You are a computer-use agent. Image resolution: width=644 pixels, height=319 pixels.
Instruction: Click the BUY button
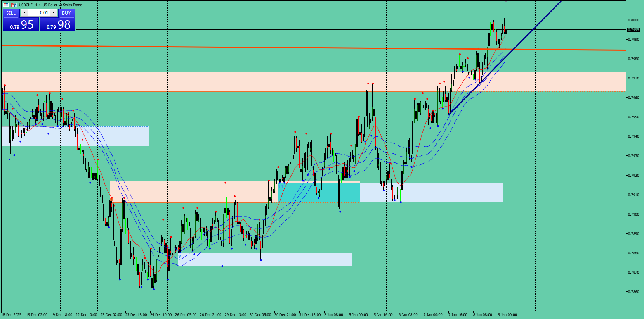66,13
